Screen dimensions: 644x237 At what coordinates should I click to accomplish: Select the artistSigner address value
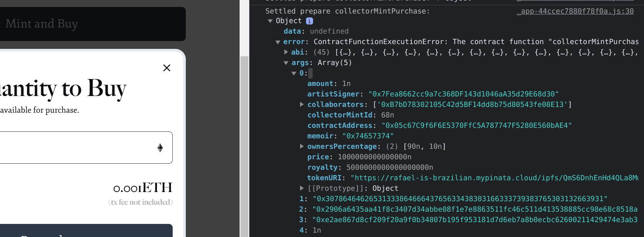coord(463,94)
